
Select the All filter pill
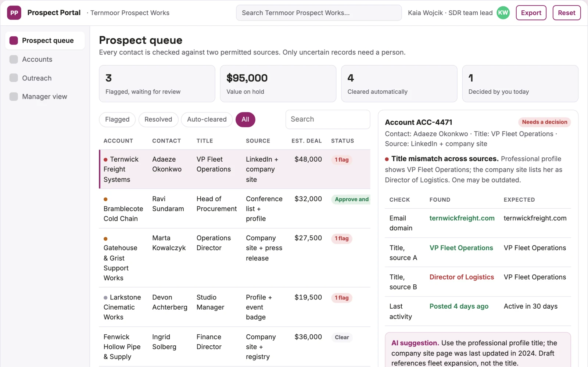click(x=245, y=119)
